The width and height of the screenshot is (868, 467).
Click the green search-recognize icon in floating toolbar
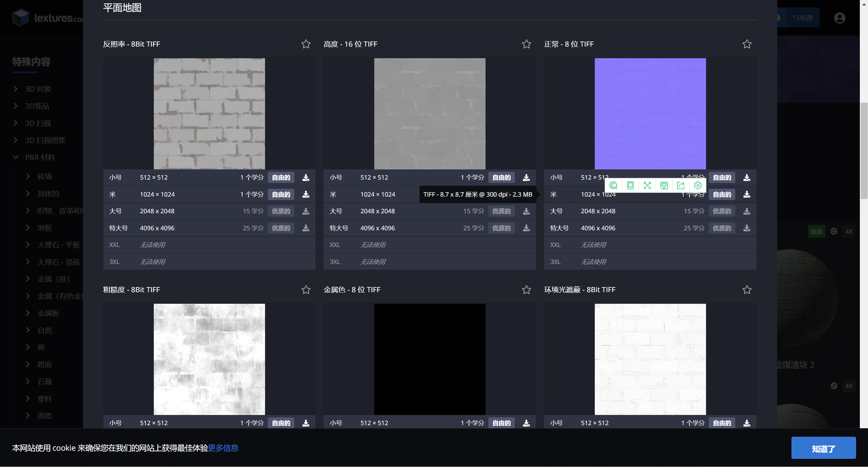pos(613,185)
